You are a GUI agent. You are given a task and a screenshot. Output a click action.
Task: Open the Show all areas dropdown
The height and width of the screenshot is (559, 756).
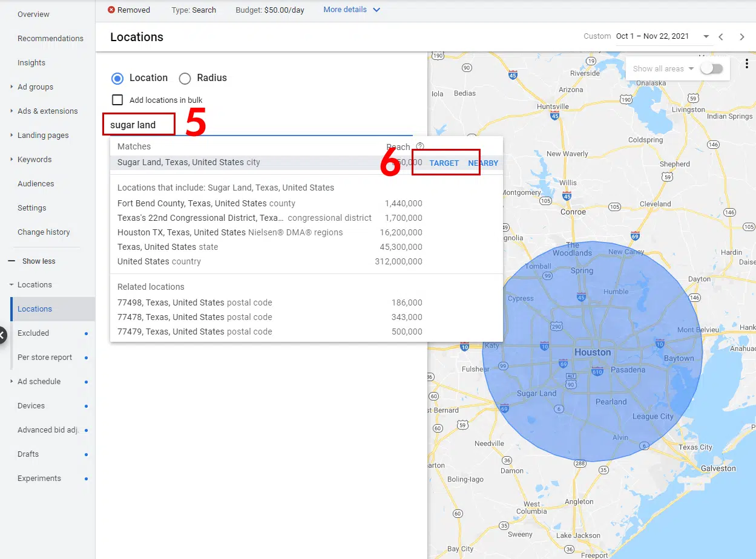(663, 68)
